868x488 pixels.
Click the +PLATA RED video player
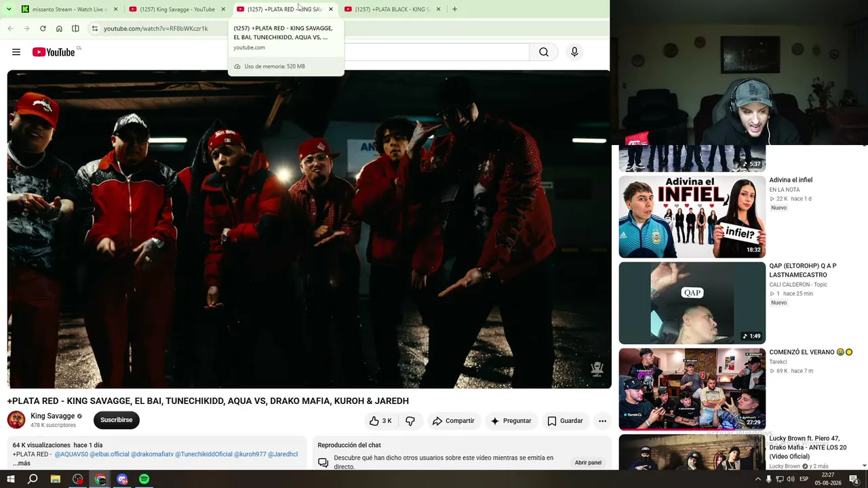pyautogui.click(x=309, y=229)
